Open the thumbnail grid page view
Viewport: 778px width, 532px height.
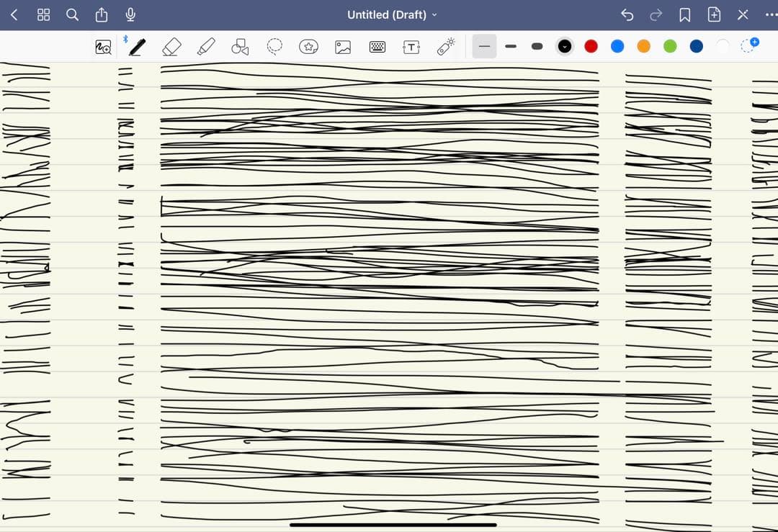pyautogui.click(x=43, y=14)
